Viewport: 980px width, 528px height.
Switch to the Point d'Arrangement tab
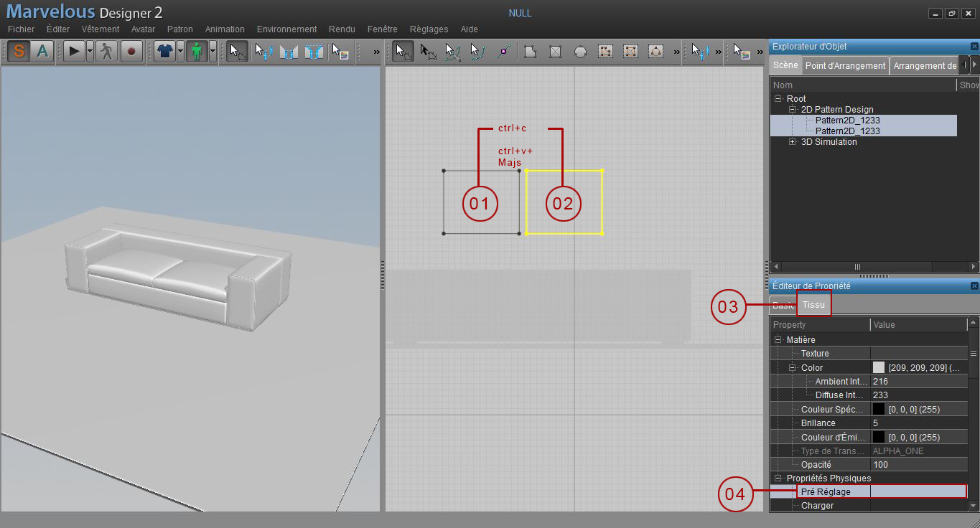click(845, 65)
